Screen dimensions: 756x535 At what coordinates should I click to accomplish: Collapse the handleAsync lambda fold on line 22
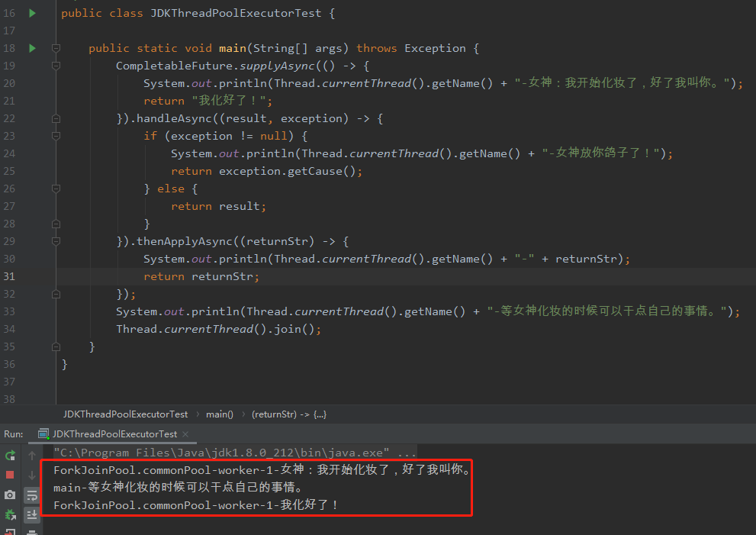pyautogui.click(x=56, y=118)
